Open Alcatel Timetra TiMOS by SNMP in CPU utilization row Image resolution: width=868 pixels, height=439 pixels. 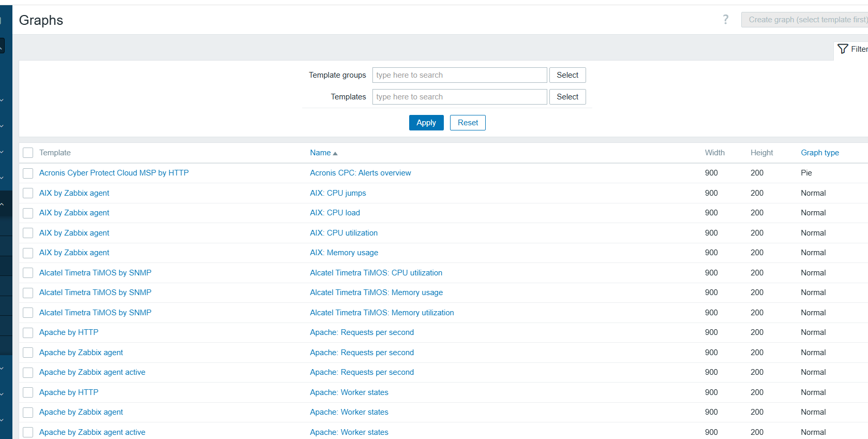(95, 273)
